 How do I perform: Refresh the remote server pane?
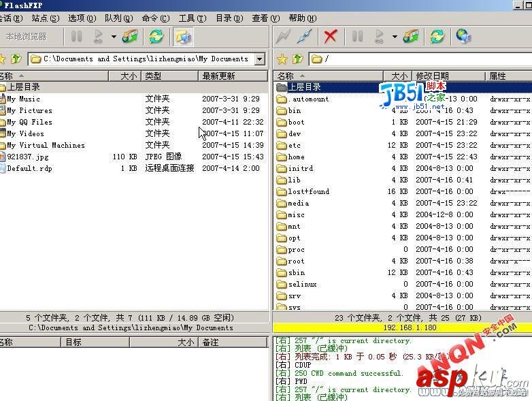[x=437, y=36]
